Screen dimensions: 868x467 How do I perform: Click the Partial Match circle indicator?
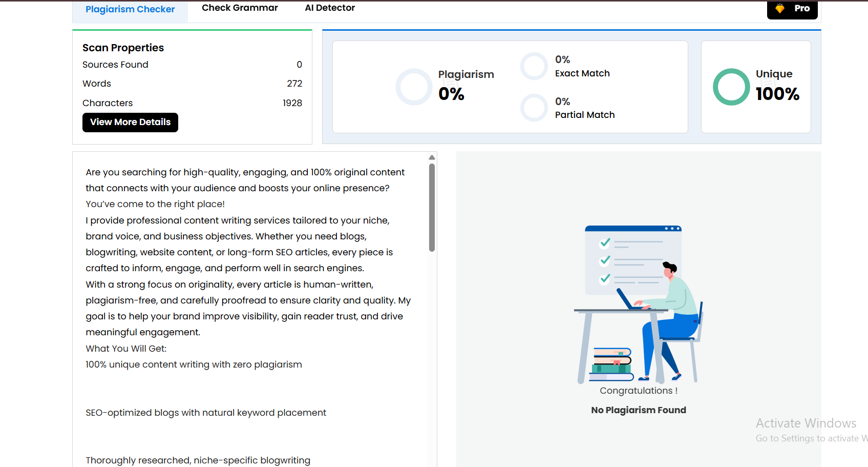(534, 108)
